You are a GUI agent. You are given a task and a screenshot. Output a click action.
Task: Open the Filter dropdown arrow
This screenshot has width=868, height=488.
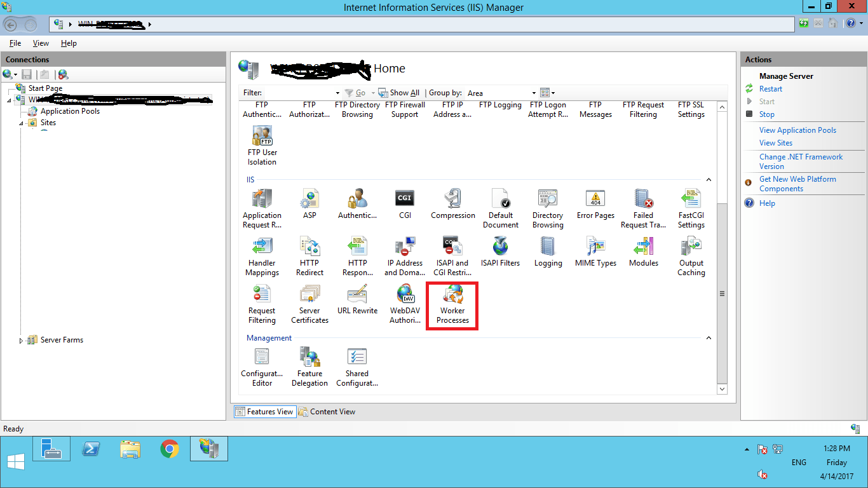click(337, 93)
